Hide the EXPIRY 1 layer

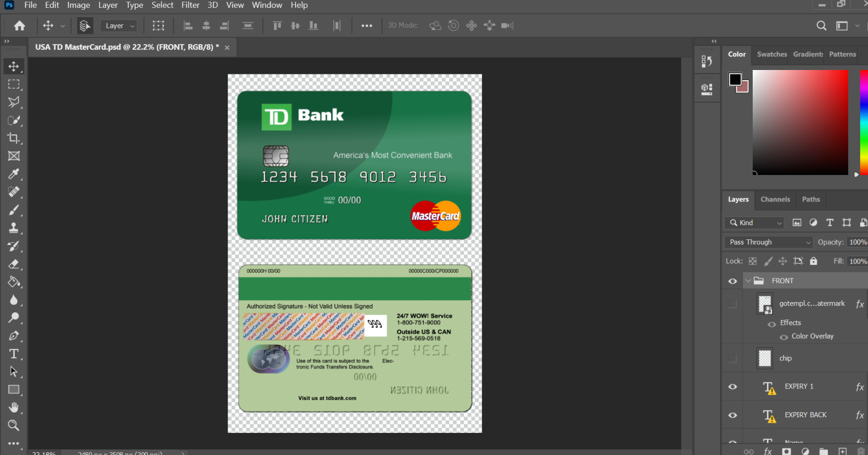[732, 387]
